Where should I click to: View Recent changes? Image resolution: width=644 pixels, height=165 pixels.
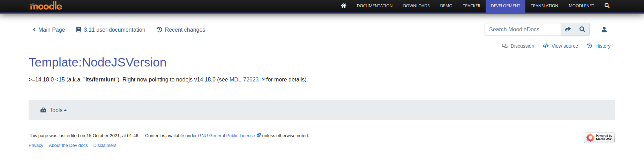[x=181, y=30]
